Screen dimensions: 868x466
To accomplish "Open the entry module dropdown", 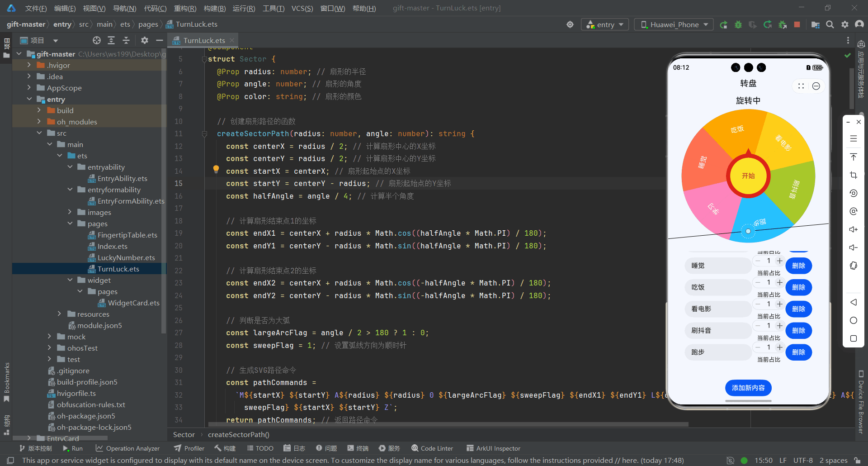I will [x=605, y=25].
